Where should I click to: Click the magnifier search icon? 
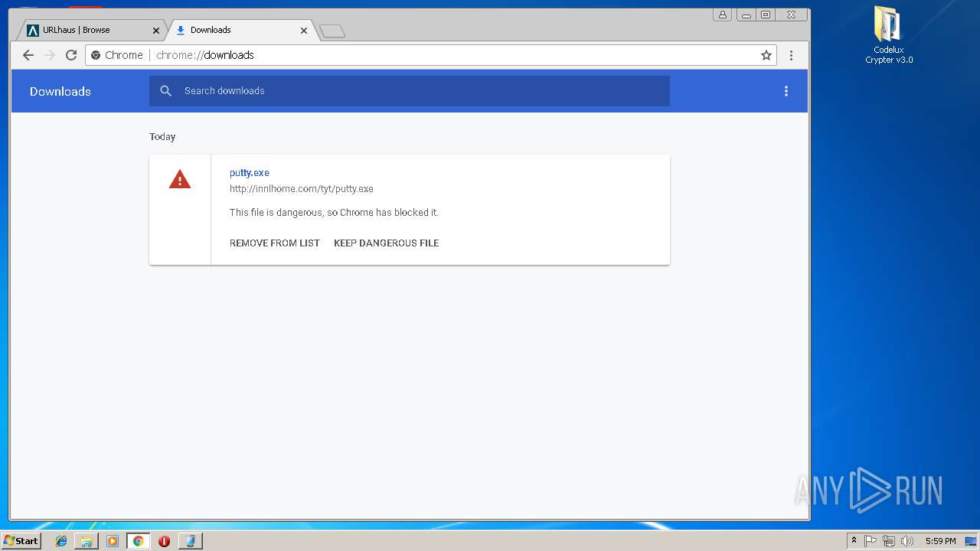click(165, 91)
